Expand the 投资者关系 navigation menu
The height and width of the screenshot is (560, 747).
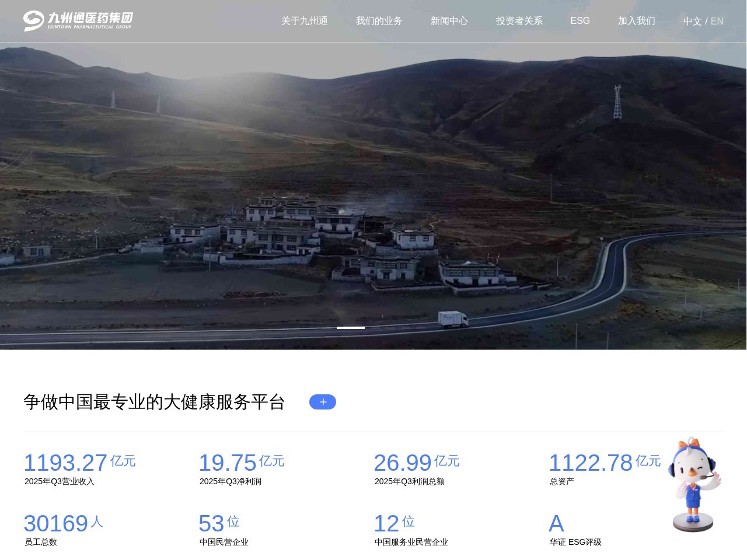[x=519, y=21]
